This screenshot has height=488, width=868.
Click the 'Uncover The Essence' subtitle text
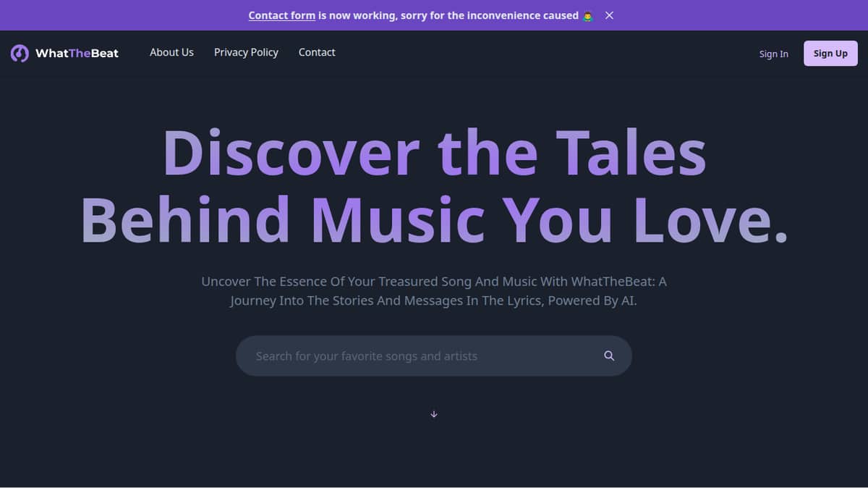(x=434, y=290)
